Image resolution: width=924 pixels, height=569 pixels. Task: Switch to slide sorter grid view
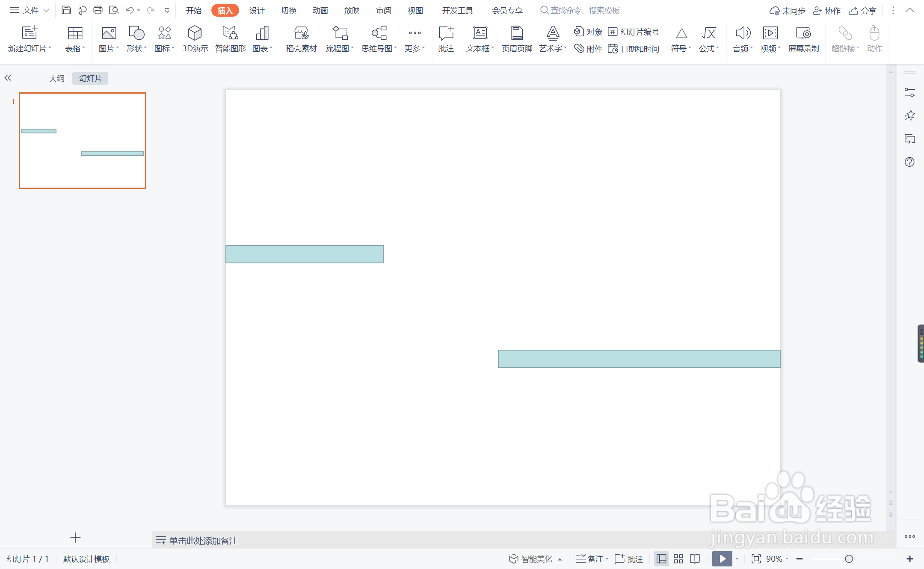tap(678, 559)
